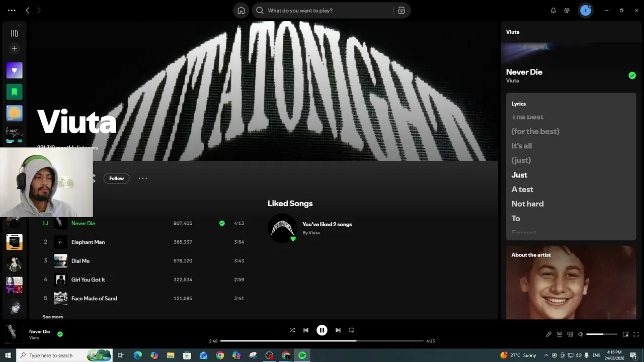Mute the volume speaker icon
The height and width of the screenshot is (362, 644).
pos(581,334)
